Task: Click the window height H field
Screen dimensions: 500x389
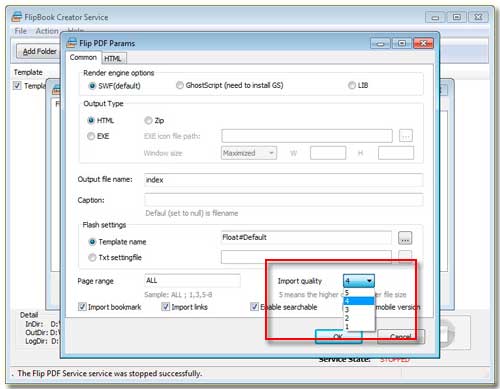Action: click(396, 153)
